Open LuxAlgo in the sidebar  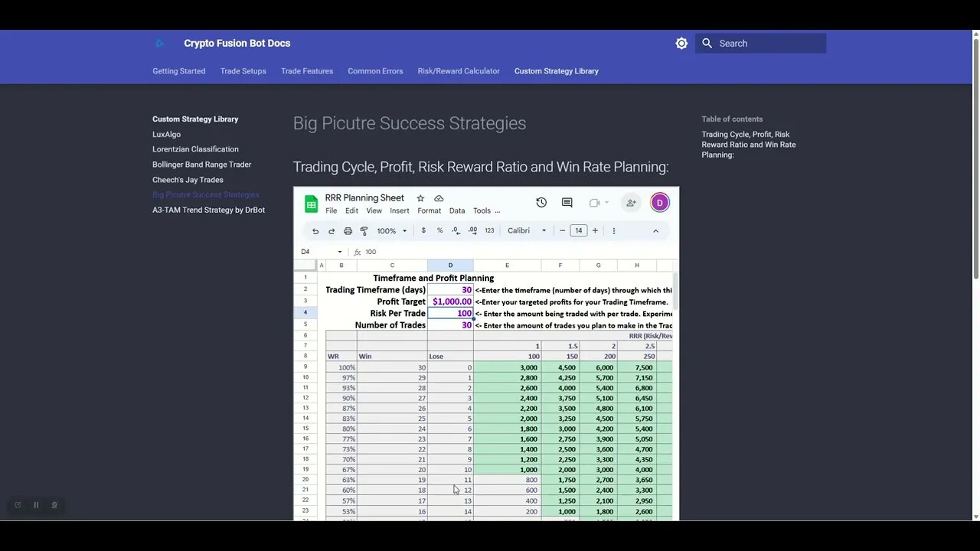[166, 134]
